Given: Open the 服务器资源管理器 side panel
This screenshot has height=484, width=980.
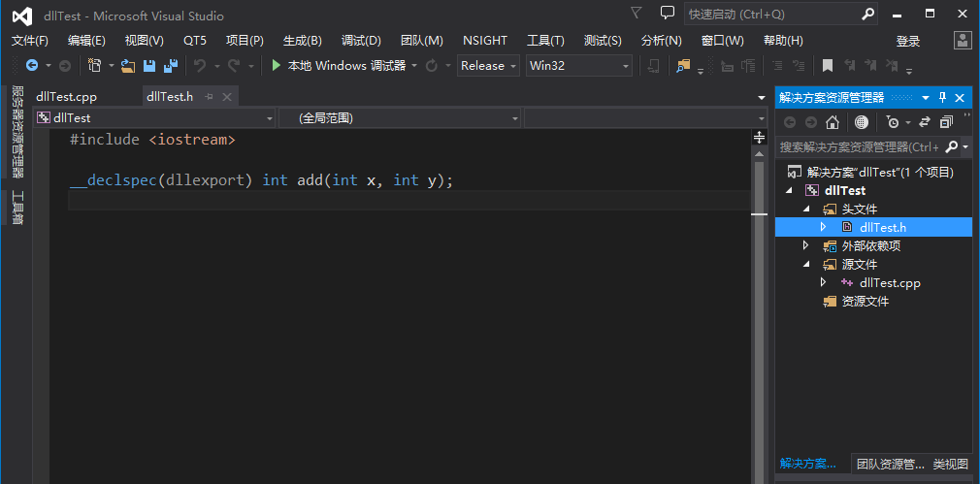Looking at the screenshot, I should (x=18, y=133).
